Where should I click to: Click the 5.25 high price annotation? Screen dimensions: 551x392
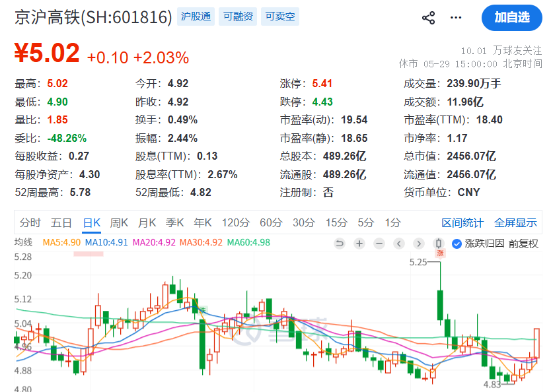coord(418,262)
